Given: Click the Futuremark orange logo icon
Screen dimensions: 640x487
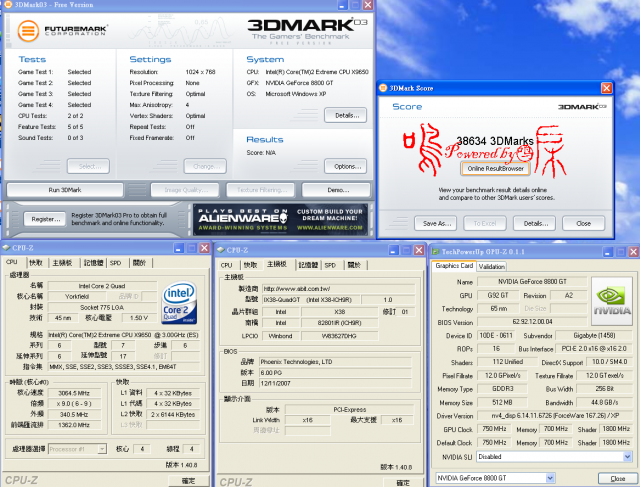Looking at the screenshot, I should point(28,31).
